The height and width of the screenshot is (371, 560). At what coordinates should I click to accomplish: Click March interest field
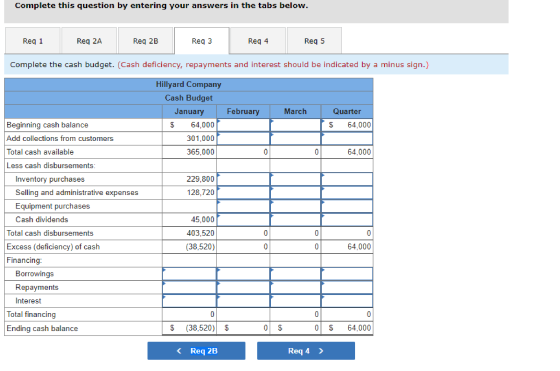pos(295,301)
